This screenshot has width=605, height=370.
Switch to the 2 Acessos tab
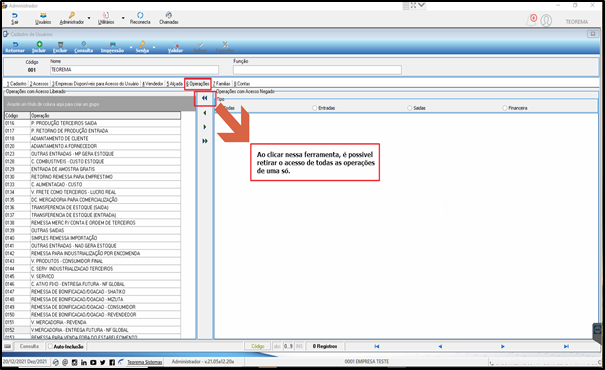(x=39, y=83)
